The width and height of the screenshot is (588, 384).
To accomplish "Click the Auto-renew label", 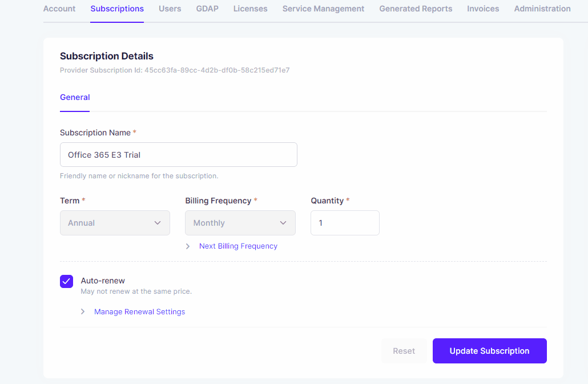I will coord(103,281).
